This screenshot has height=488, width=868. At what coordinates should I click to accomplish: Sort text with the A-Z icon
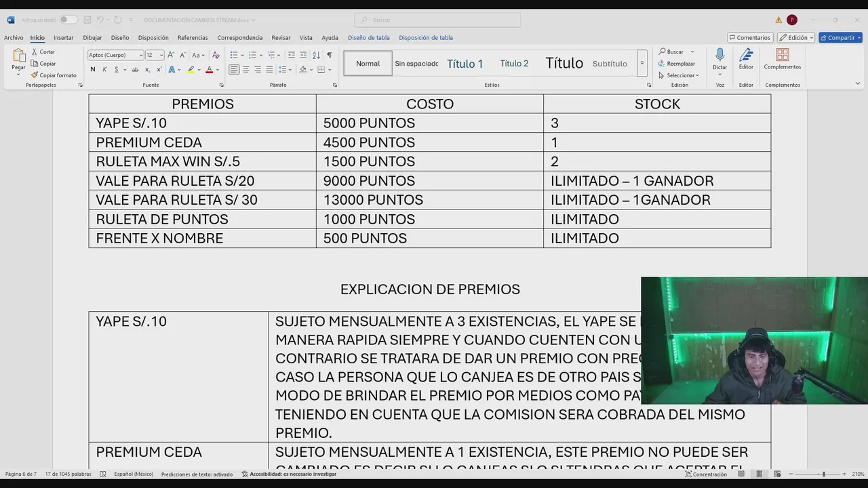(x=316, y=55)
